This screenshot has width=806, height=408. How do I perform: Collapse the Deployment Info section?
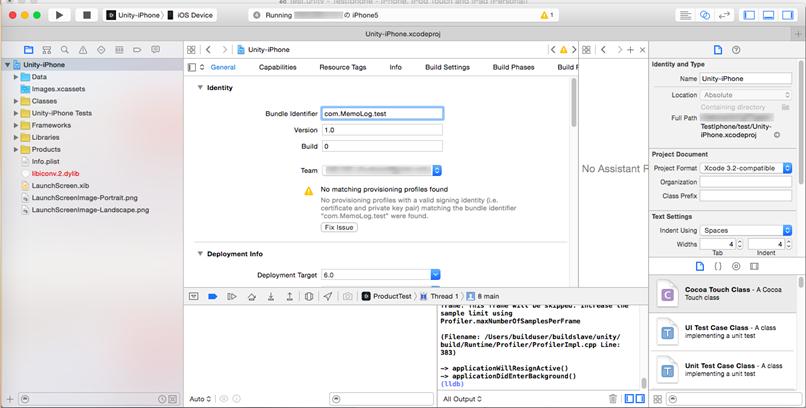199,254
